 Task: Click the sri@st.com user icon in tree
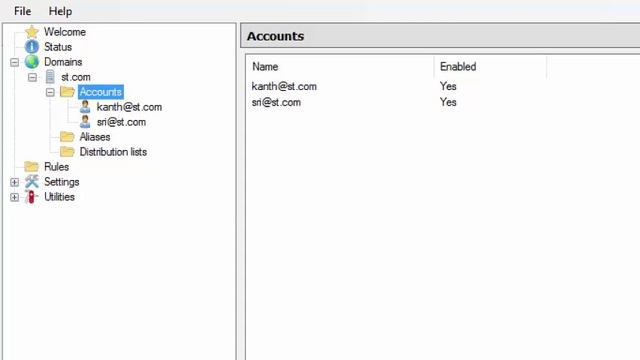point(85,122)
